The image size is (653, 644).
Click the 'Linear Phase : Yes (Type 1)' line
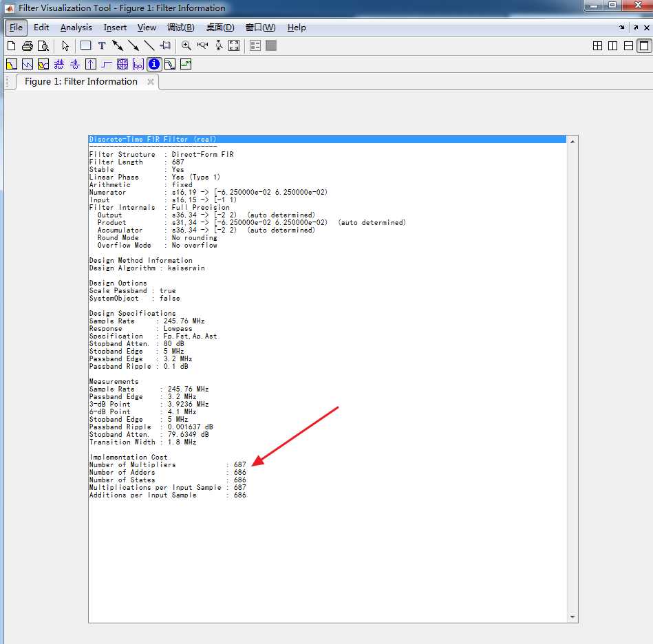tap(155, 178)
